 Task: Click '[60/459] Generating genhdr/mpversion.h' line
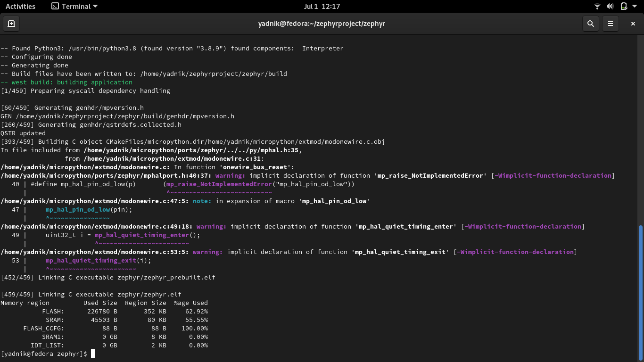coord(72,107)
